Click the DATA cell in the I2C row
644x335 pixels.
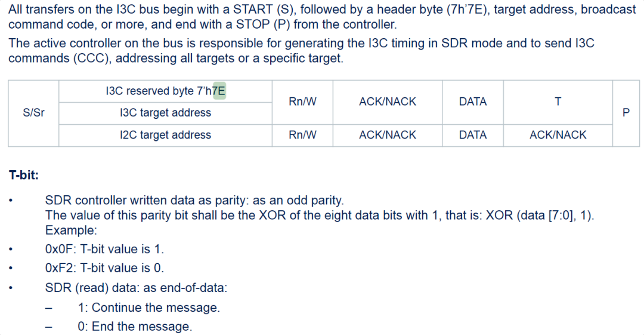coord(473,135)
